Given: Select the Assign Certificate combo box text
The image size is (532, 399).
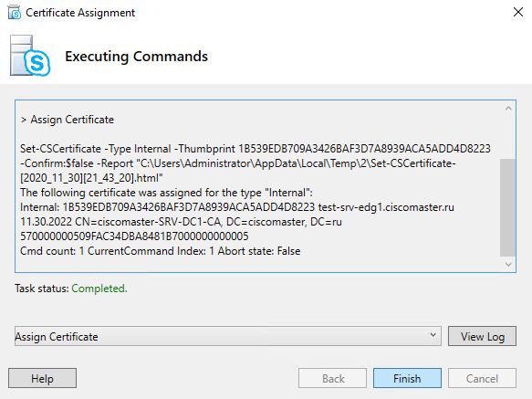Looking at the screenshot, I should click(x=57, y=337).
